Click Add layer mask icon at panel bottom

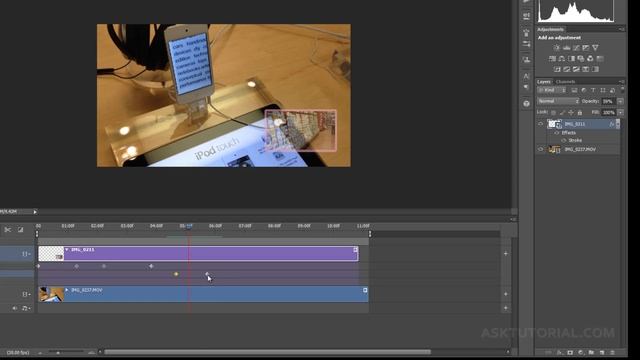coord(570,352)
